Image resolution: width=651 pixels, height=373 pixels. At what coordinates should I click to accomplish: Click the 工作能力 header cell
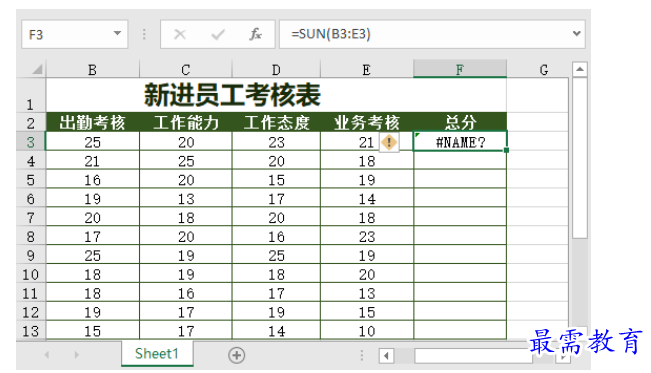pos(186,122)
